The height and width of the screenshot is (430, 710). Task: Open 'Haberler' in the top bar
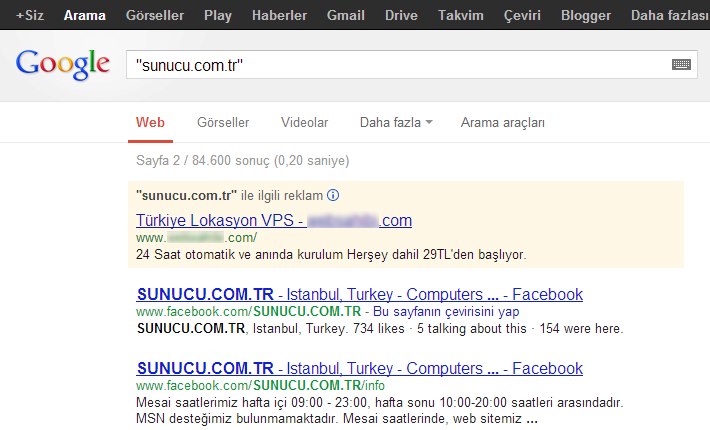click(x=279, y=15)
